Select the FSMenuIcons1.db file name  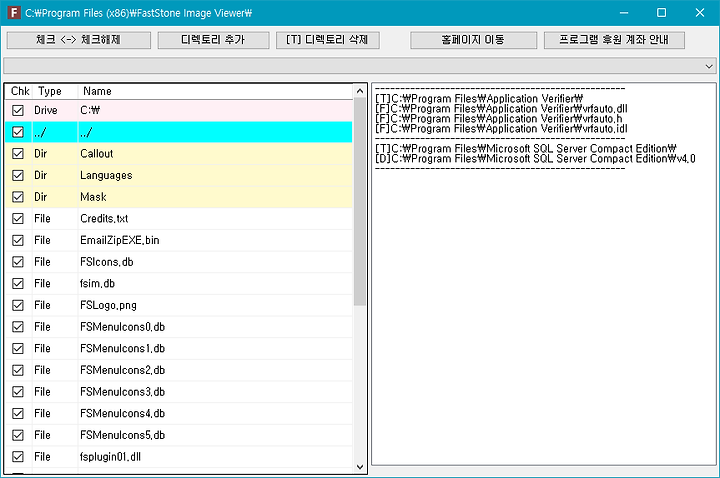123,349
